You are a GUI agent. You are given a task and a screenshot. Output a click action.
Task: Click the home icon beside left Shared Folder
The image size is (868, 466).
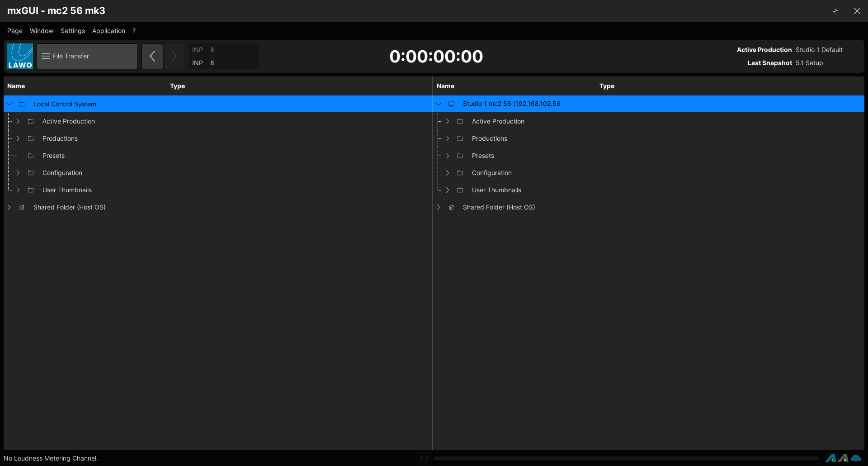click(22, 207)
